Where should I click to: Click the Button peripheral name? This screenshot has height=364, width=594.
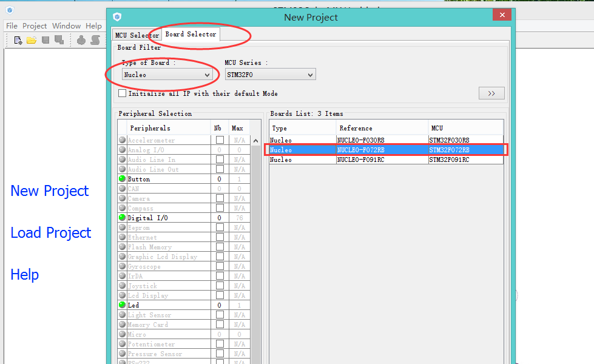(139, 179)
